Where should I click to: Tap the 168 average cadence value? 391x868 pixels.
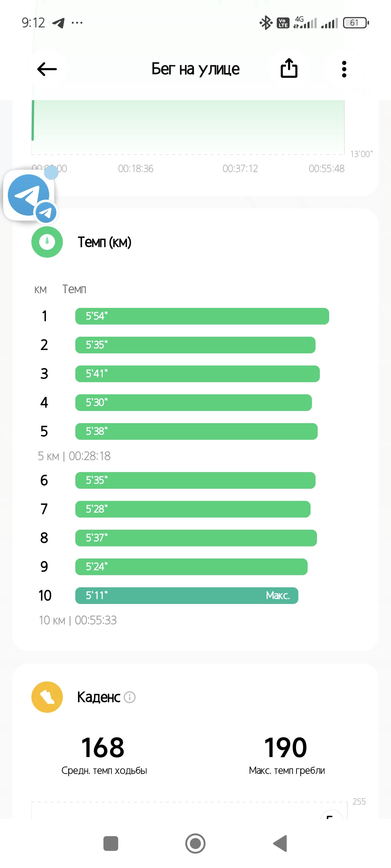[x=103, y=747]
